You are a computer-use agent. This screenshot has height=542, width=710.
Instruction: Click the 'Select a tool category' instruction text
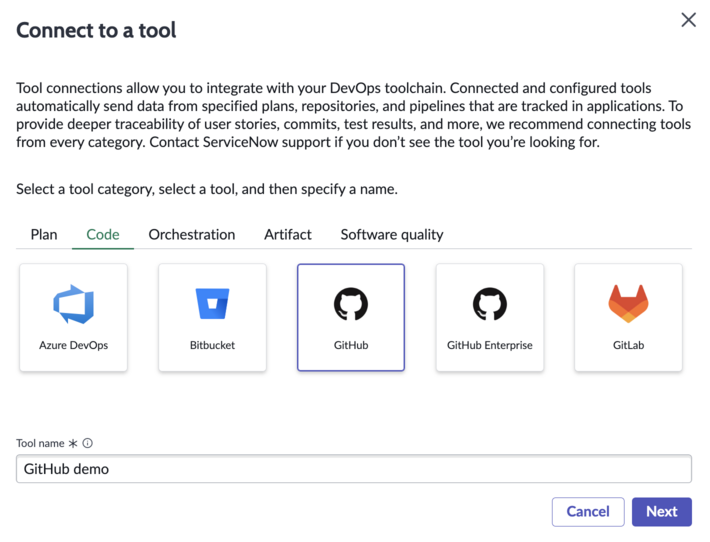207,189
